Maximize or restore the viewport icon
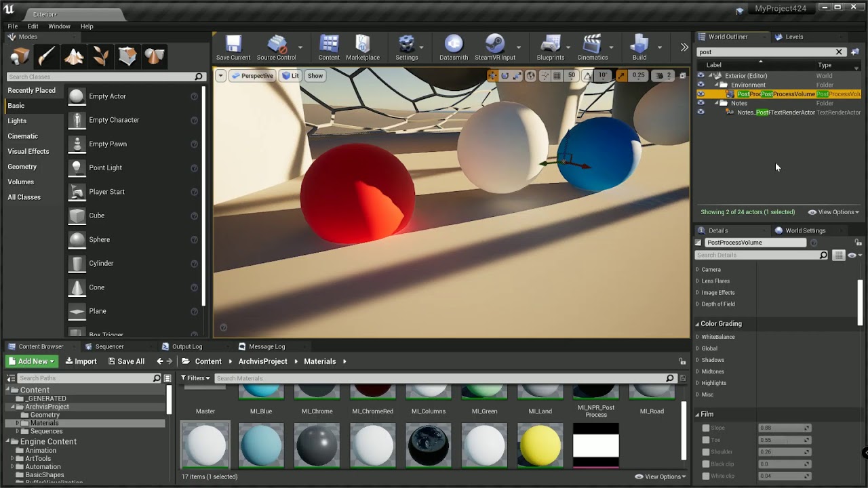The height and width of the screenshot is (488, 868). tap(682, 76)
